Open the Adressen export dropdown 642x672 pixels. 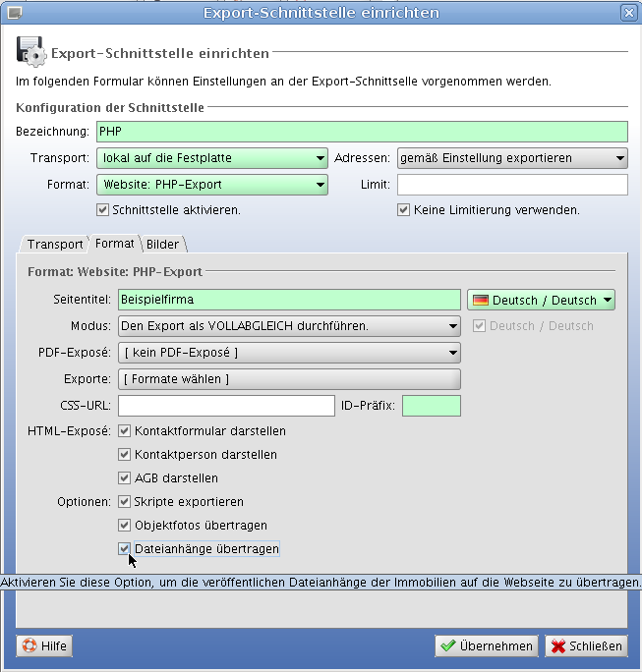(512, 158)
